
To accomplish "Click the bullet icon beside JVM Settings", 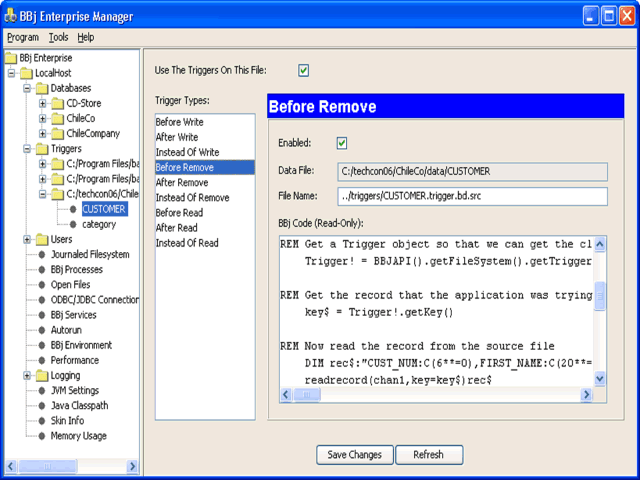I will (42, 391).
